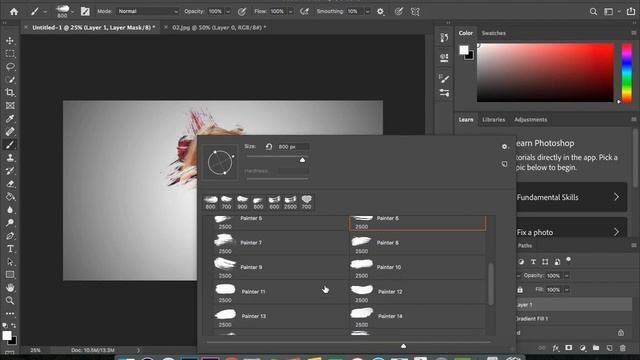Select the Zoom tool
The height and width of the screenshot is (360, 640).
[x=10, y=301]
